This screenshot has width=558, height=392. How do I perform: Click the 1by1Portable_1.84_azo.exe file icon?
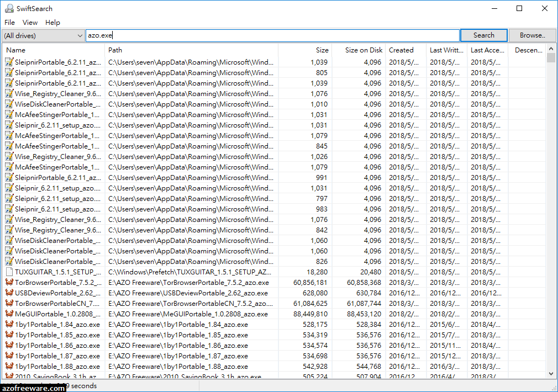coord(9,324)
